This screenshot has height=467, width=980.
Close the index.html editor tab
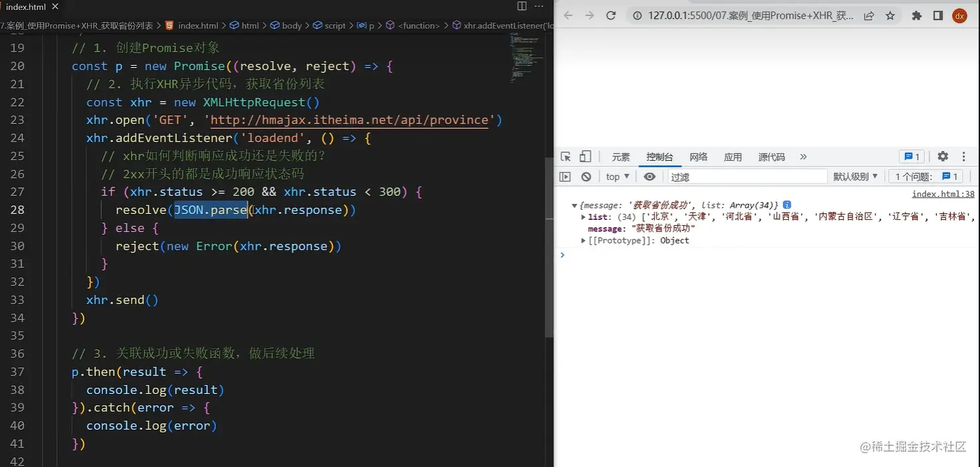point(54,7)
